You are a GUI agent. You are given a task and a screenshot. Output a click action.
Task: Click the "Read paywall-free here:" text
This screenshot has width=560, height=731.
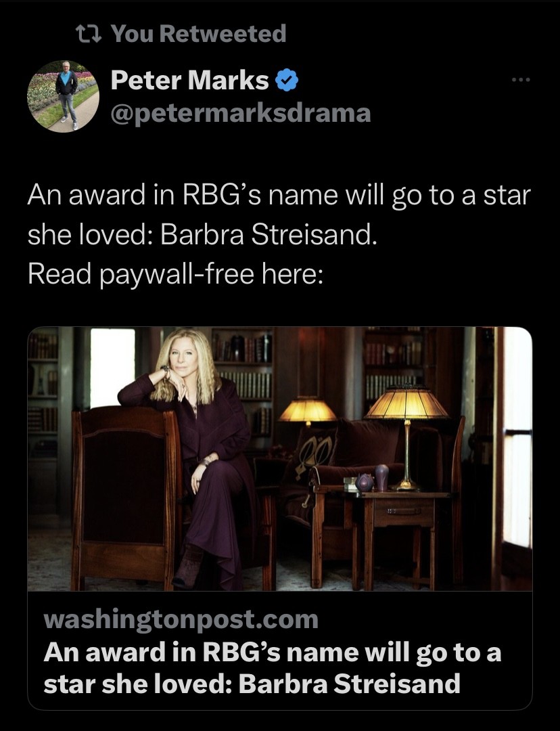click(174, 273)
